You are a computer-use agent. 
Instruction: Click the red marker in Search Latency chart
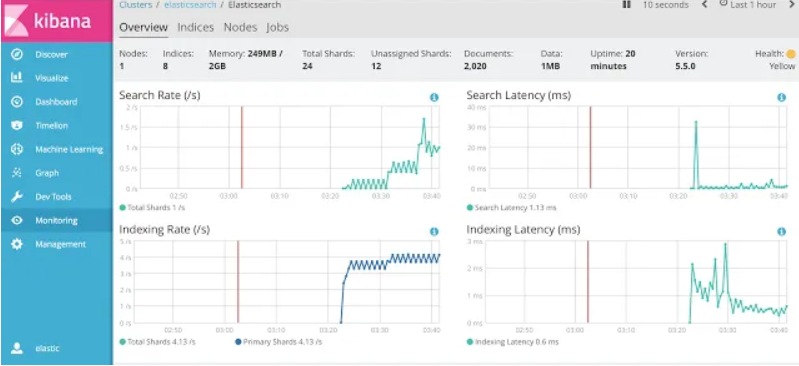pyautogui.click(x=590, y=147)
